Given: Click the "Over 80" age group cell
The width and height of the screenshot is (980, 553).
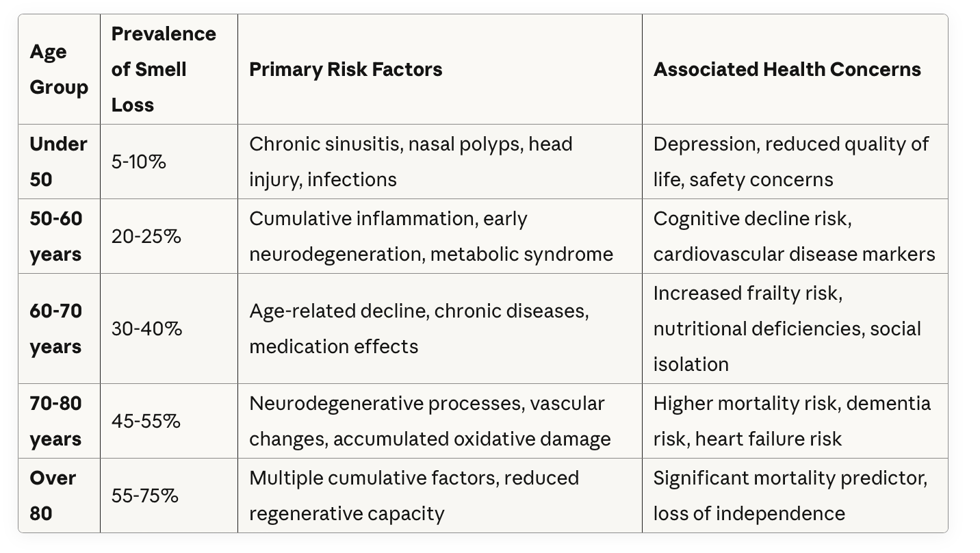Looking at the screenshot, I should pos(52,496).
